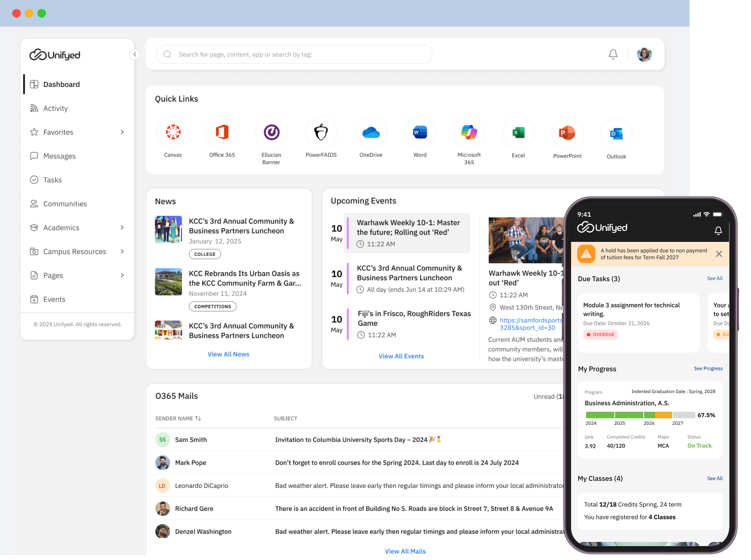The height and width of the screenshot is (560, 751).
Task: Open OneDrive from Quick Links
Action: coord(371,133)
